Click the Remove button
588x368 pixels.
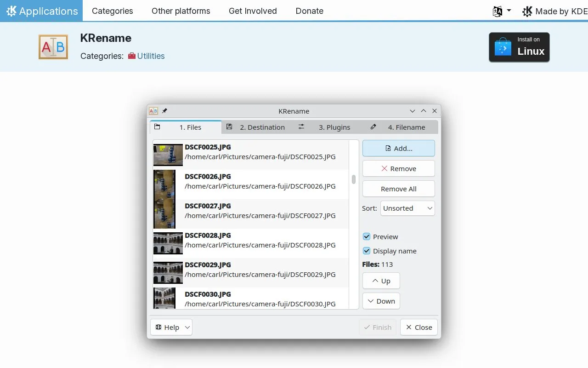tap(399, 169)
